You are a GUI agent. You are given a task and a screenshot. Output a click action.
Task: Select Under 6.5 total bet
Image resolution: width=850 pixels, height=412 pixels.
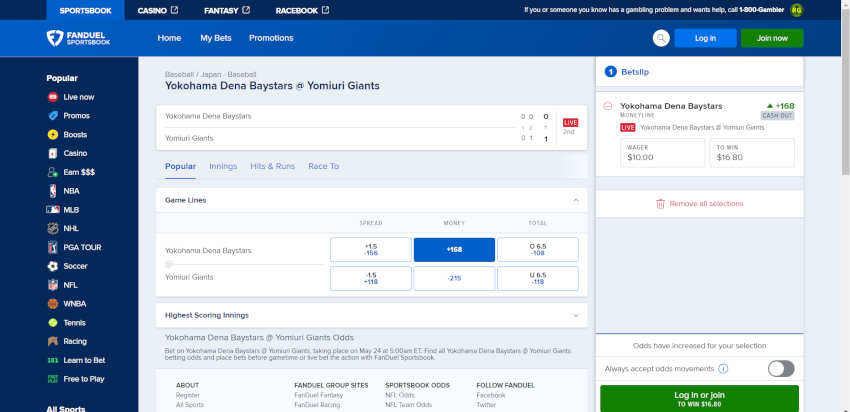click(538, 278)
